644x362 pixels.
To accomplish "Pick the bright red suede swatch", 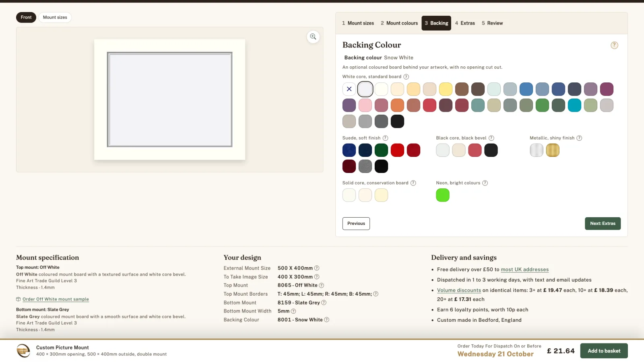I will [397, 150].
